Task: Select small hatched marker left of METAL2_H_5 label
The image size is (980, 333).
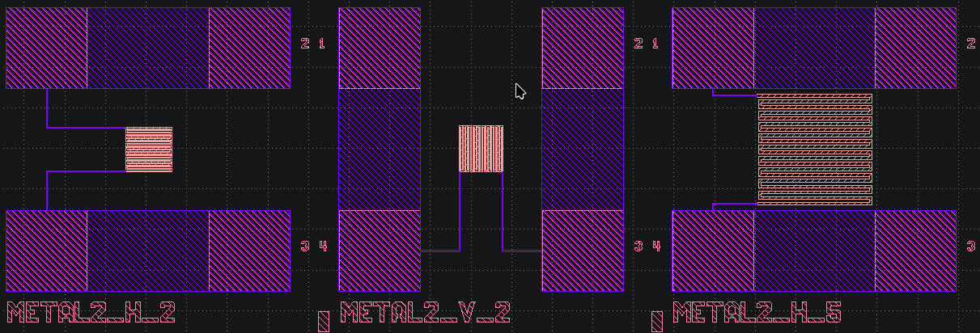Action: coord(657,321)
